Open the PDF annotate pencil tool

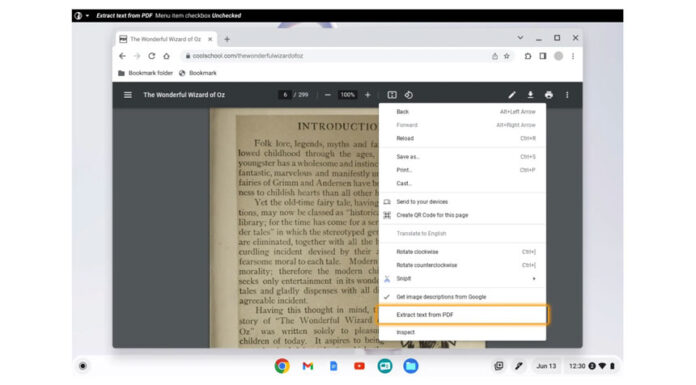click(512, 95)
